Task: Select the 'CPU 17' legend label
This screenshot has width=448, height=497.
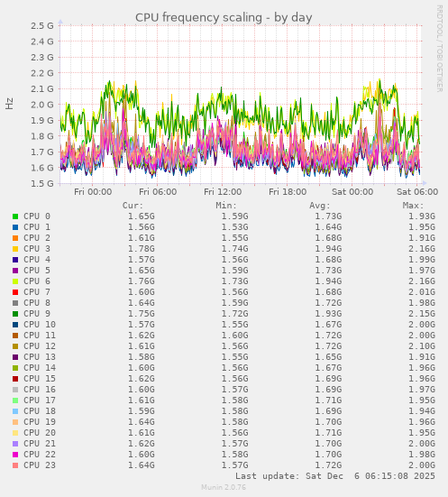Action: pyautogui.click(x=40, y=400)
